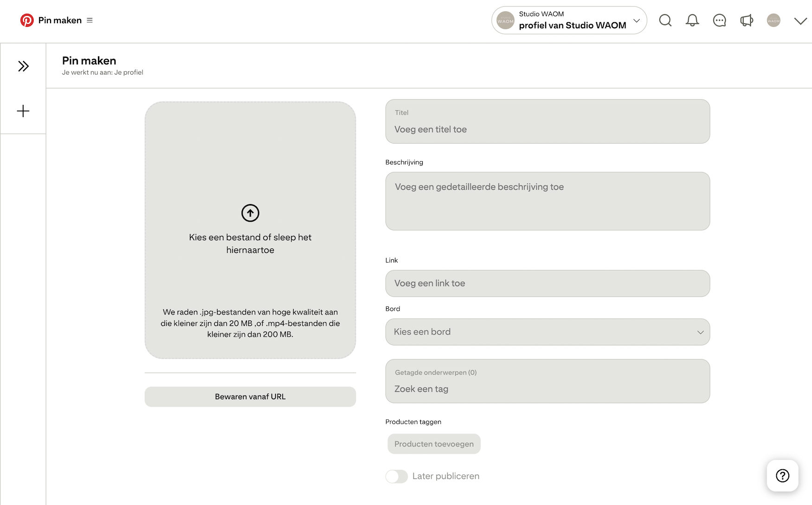Screen dimensions: 812x505
Task: Click the Studio WAOM profile avatar
Action: coord(773,20)
